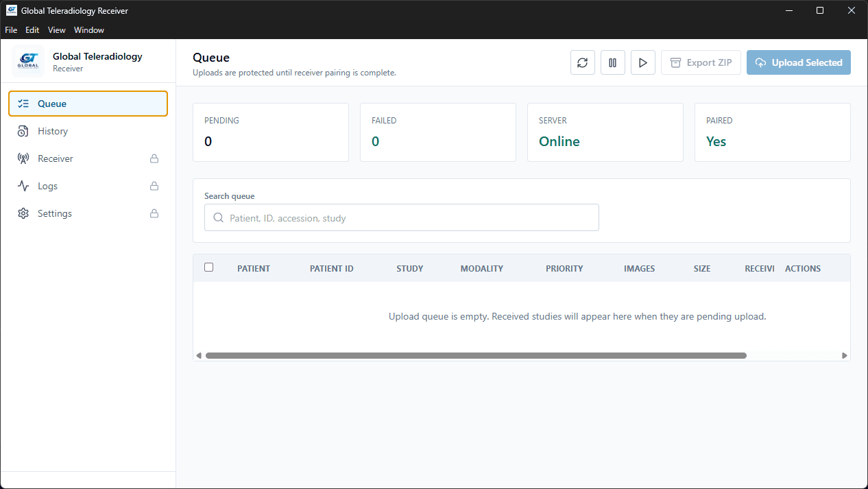Screen dimensions: 868x489
Task: Click the PAIRED Yes status card
Action: (x=773, y=132)
